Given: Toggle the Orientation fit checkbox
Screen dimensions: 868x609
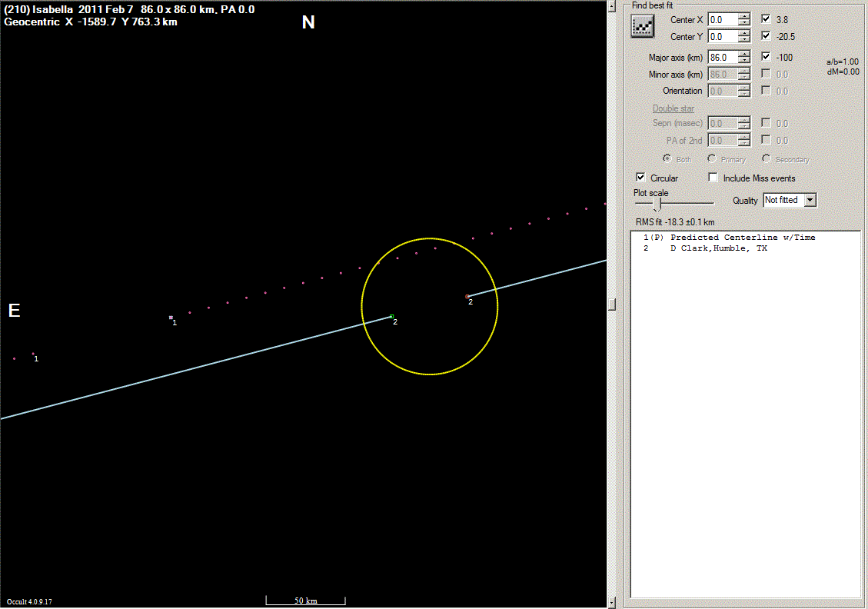Looking at the screenshot, I should tap(766, 90).
